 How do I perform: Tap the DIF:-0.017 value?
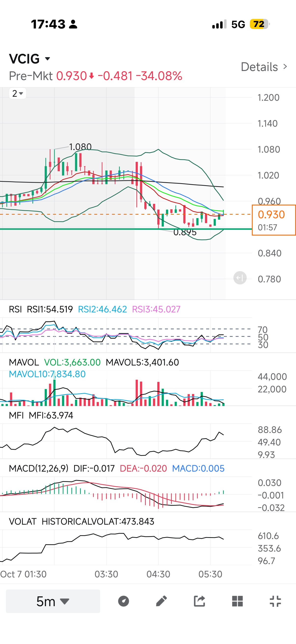tap(94, 468)
